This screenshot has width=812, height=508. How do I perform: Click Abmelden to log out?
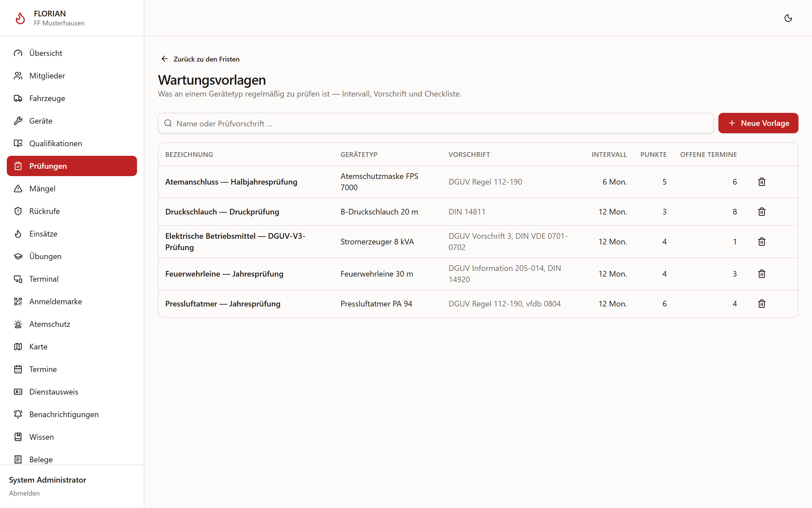click(24, 493)
